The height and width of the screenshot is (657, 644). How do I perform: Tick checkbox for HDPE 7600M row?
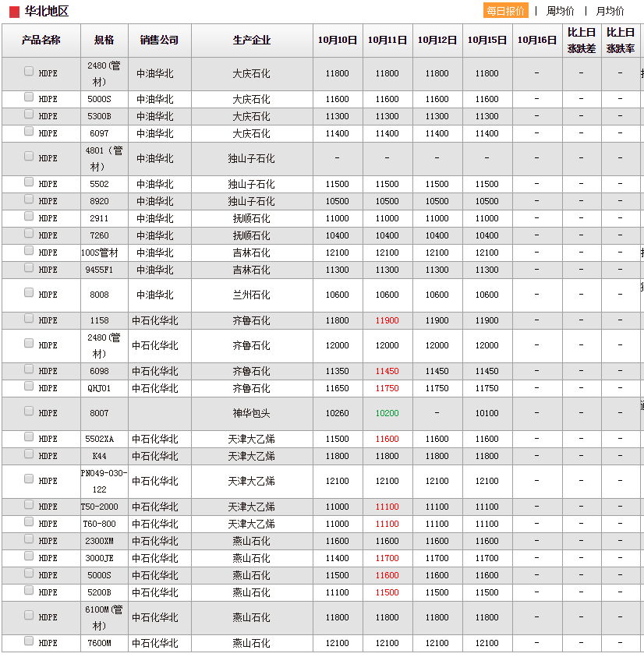pos(29,641)
